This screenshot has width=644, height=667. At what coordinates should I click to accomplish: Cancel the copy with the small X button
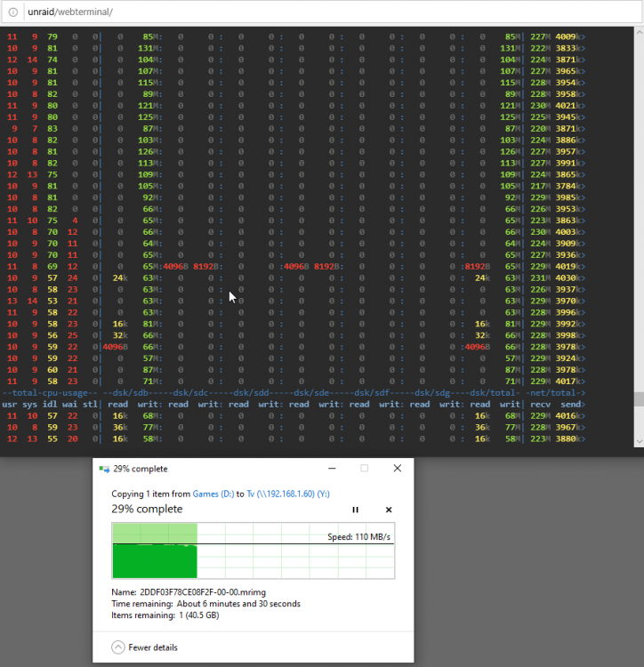[x=389, y=510]
